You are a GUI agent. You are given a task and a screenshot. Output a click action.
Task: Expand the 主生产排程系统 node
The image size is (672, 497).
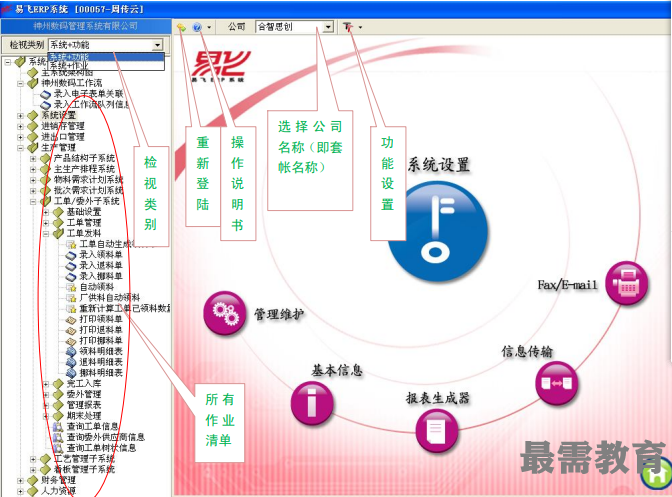click(33, 169)
